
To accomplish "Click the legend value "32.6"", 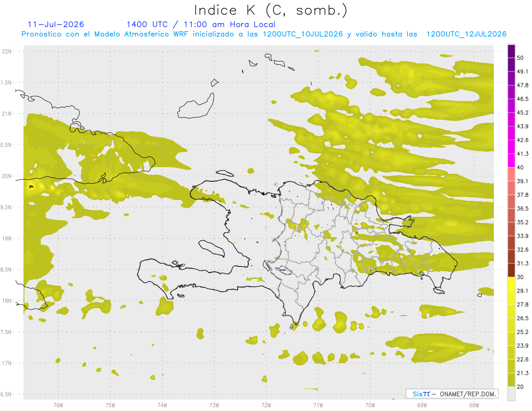I will pos(523,250).
